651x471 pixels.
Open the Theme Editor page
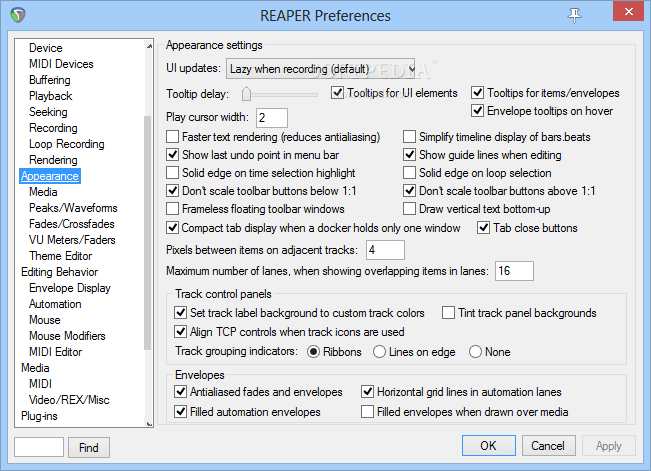pos(60,256)
